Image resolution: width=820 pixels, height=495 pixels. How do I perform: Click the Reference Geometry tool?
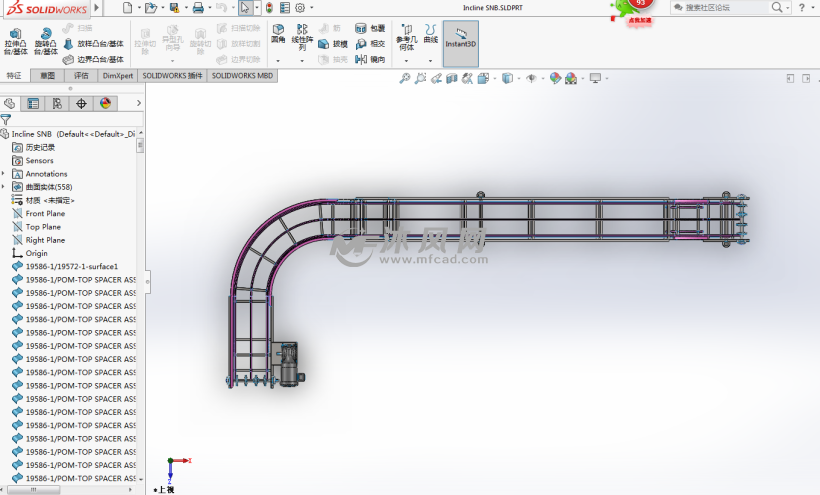click(406, 37)
